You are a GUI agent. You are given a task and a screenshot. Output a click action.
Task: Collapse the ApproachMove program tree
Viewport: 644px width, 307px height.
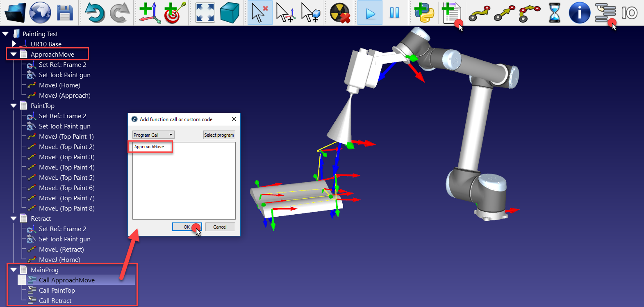[x=14, y=54]
